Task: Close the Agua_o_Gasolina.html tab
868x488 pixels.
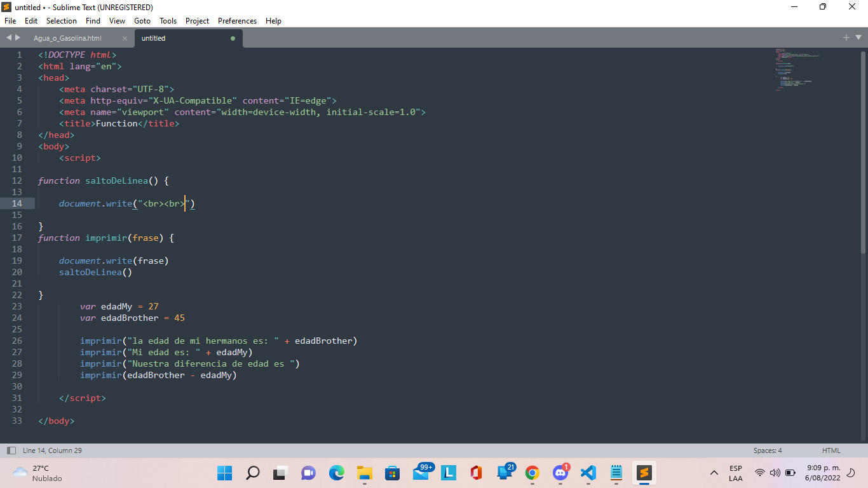Action: (125, 38)
